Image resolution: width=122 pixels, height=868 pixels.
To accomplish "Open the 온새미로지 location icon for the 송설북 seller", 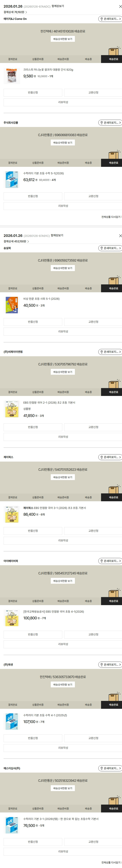I will (101, 248).
